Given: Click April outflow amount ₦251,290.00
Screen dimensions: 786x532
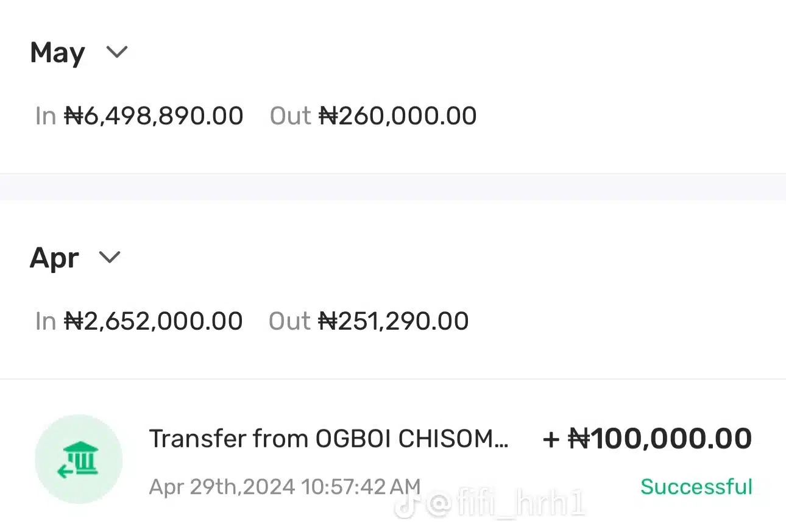Looking at the screenshot, I should pyautogui.click(x=394, y=321).
